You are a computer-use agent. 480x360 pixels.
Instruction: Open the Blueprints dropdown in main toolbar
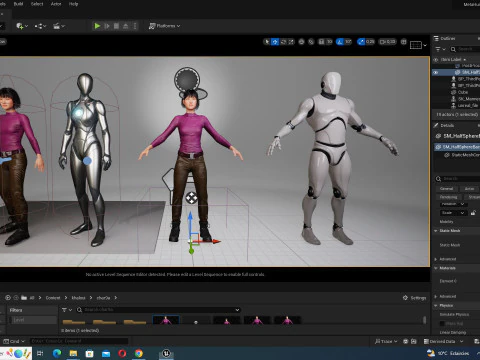coord(40,26)
